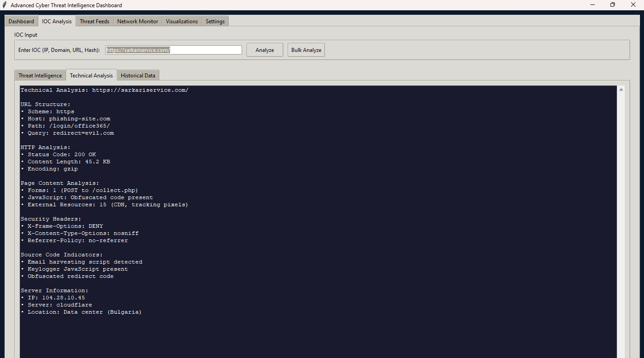Switch to the Dashboard tab
The image size is (644, 358).
click(x=21, y=21)
